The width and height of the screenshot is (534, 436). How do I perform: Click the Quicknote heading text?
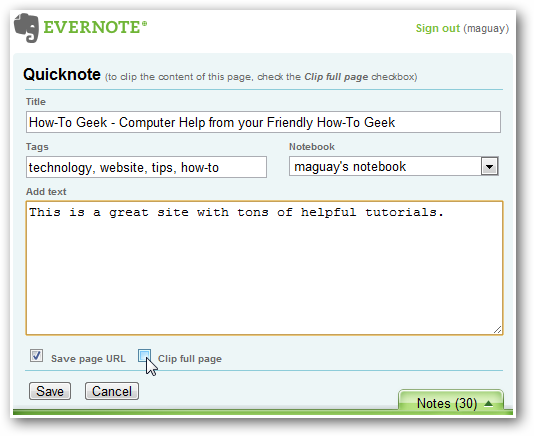point(62,74)
